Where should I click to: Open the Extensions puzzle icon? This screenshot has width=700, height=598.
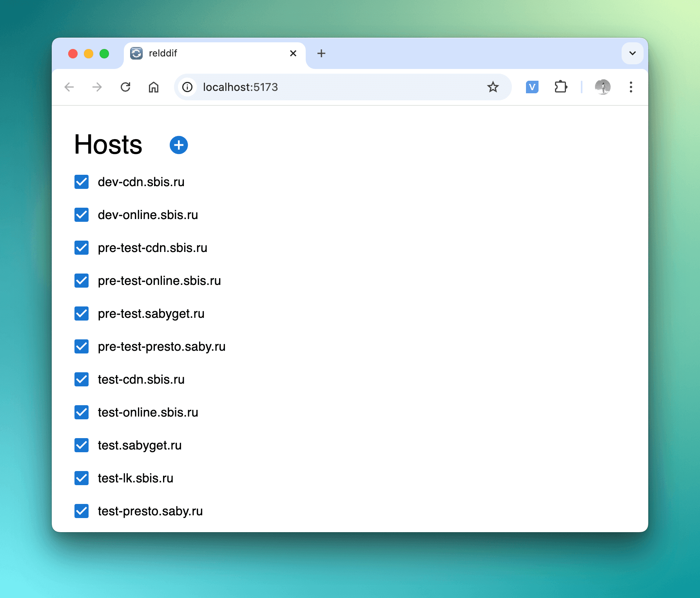(x=561, y=87)
